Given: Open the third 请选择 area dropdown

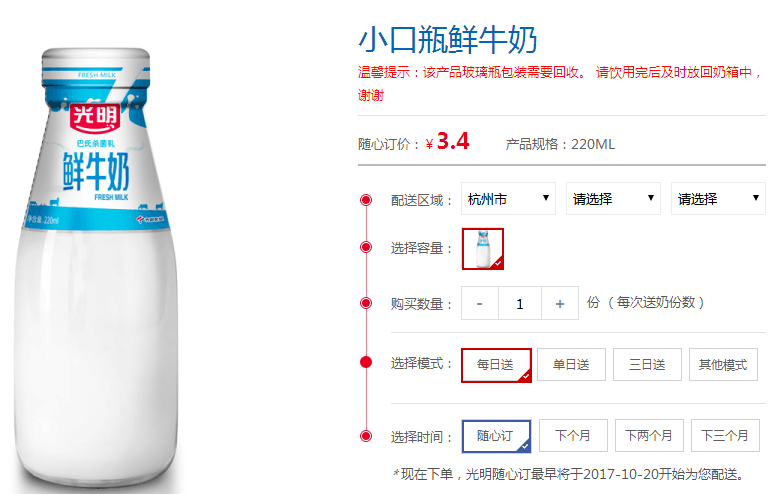Looking at the screenshot, I should coord(718,199).
